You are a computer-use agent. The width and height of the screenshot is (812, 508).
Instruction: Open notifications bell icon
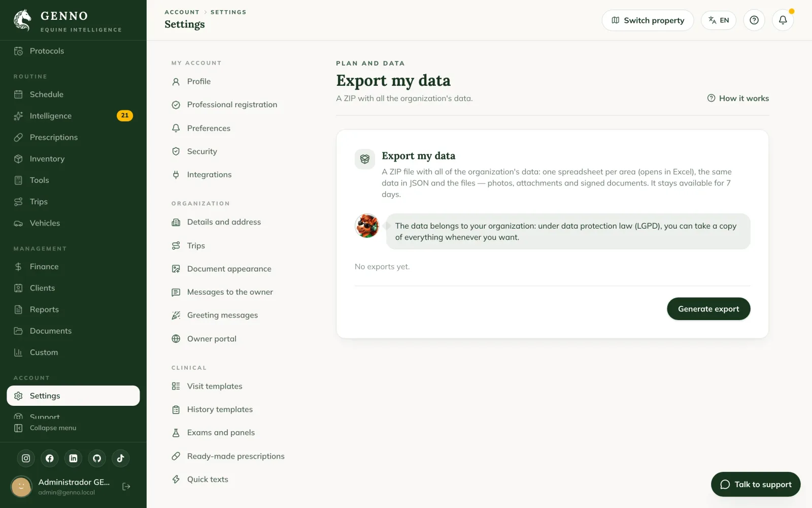pos(783,20)
